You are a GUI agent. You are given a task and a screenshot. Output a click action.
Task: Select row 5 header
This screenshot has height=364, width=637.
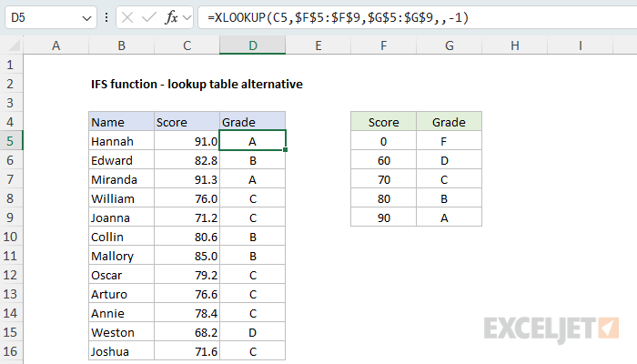(10, 141)
